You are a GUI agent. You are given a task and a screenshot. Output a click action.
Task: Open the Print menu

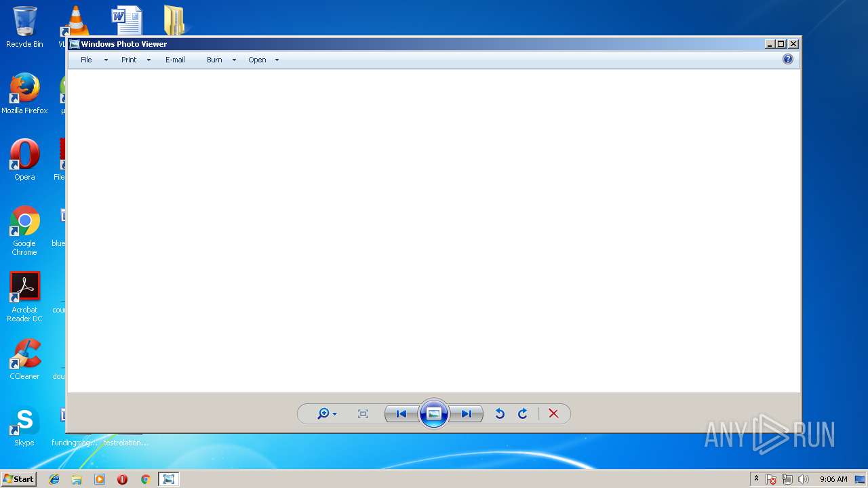coord(129,60)
